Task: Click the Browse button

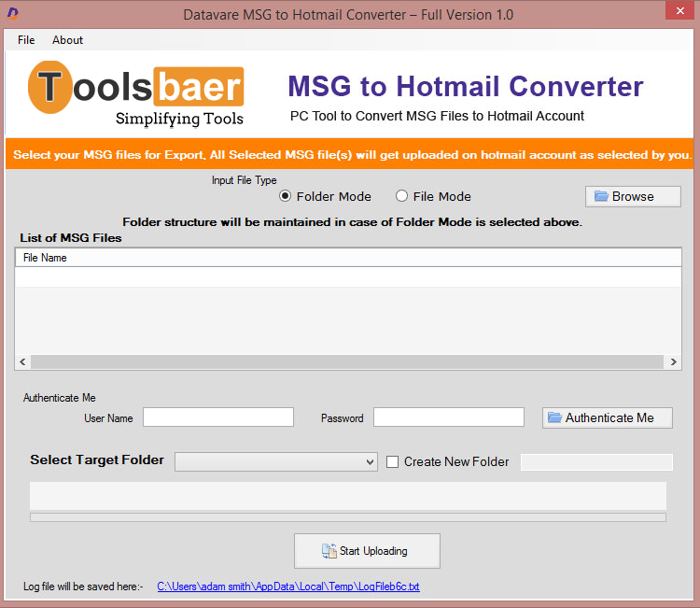Action: click(x=633, y=196)
